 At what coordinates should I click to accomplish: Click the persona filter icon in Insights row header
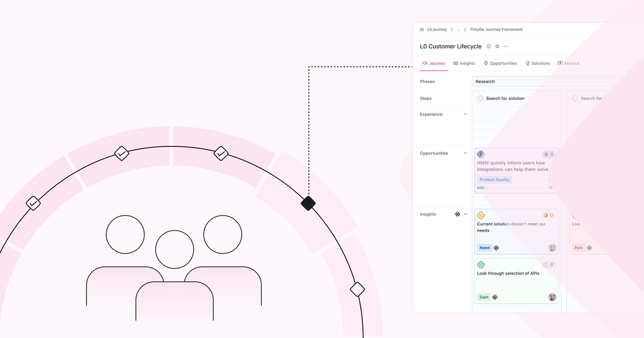457,214
